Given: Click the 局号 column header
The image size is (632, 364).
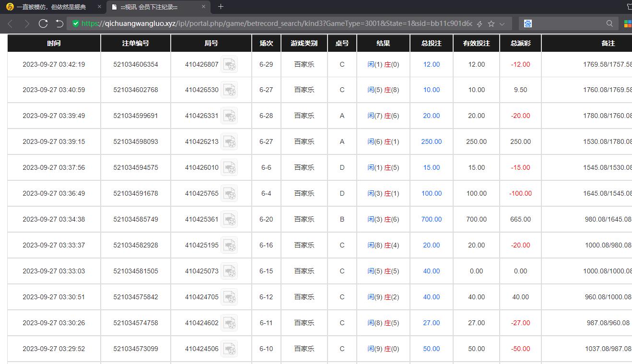Looking at the screenshot, I should coord(211,43).
